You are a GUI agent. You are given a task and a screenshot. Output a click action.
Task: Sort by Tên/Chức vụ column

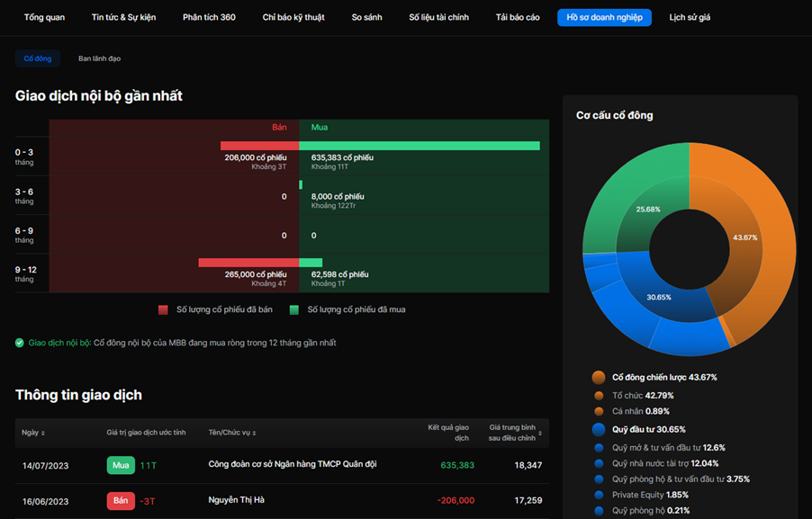232,433
